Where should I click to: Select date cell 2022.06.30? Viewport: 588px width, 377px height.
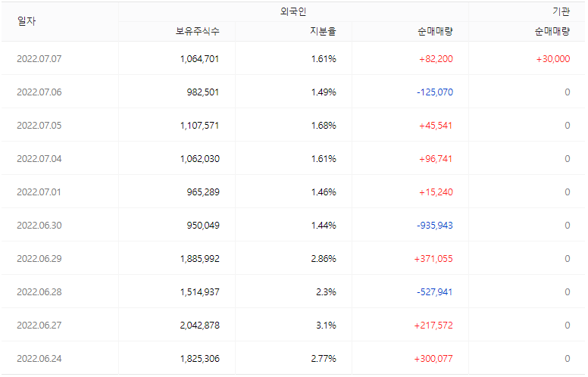[x=39, y=226]
